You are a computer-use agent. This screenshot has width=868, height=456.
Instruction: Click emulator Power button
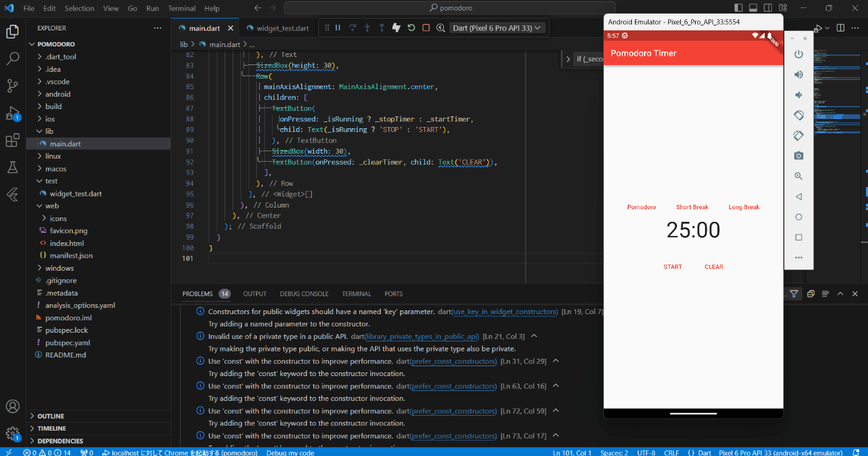pyautogui.click(x=799, y=54)
